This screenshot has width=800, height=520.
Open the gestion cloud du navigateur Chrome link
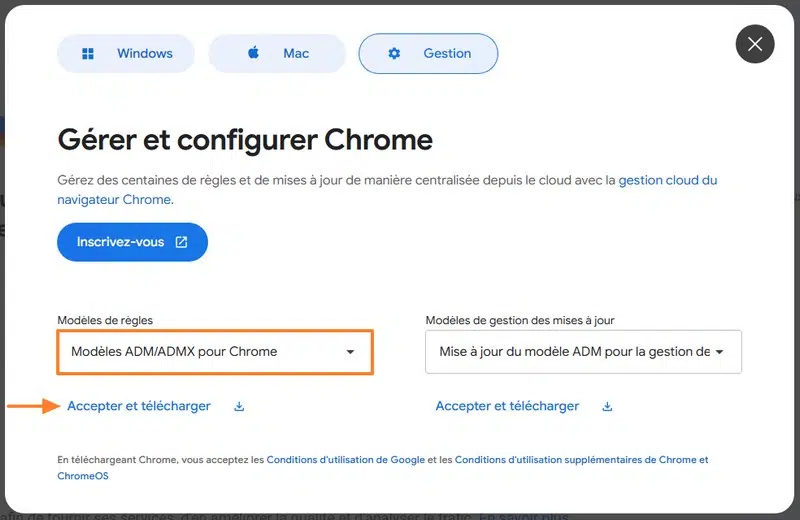click(x=667, y=181)
